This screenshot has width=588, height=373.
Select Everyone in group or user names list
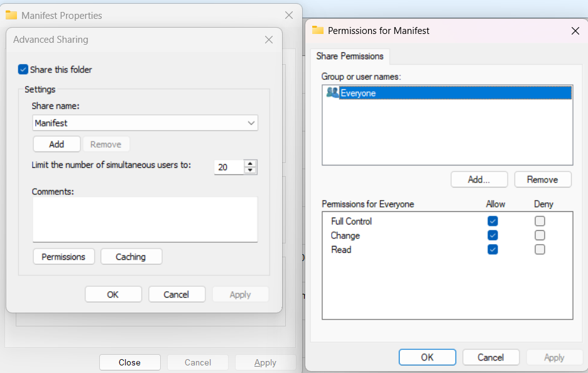(x=358, y=93)
